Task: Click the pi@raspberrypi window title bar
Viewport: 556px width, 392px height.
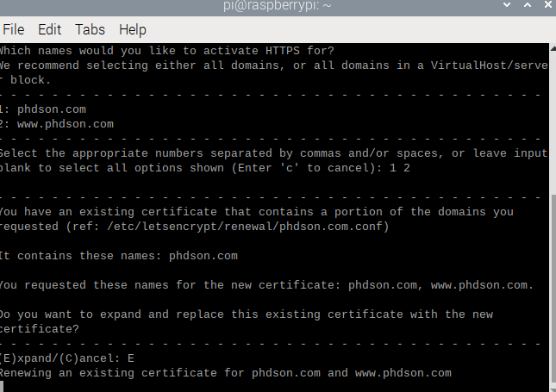Action: click(x=278, y=6)
